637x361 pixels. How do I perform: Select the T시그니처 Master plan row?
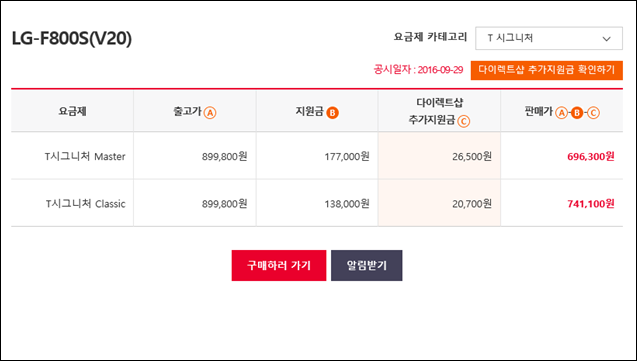coord(317,156)
